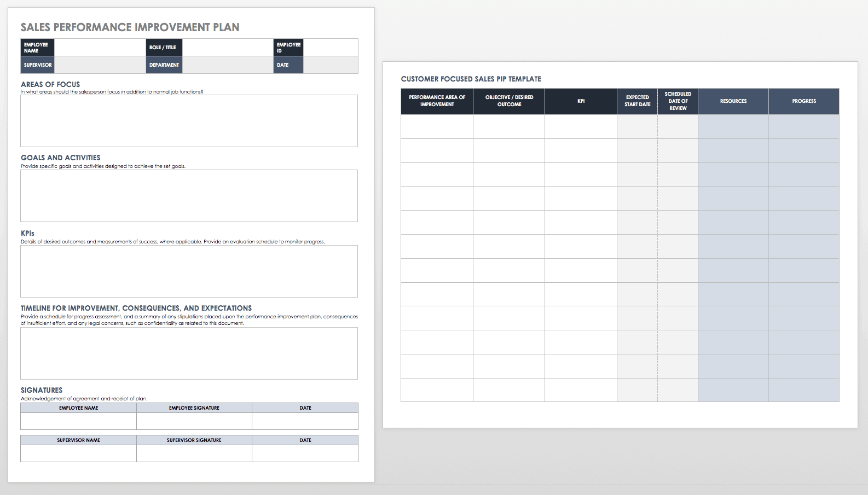Select the Employee ID entry field

click(x=331, y=48)
